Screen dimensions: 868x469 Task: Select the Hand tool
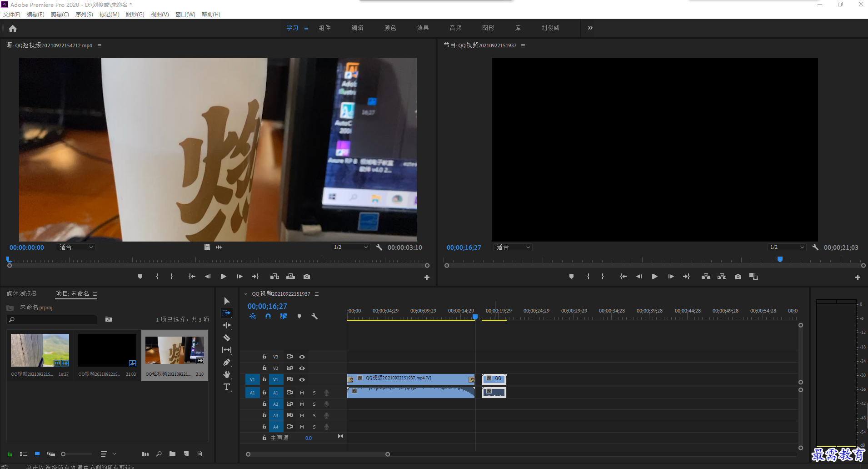pos(227,374)
